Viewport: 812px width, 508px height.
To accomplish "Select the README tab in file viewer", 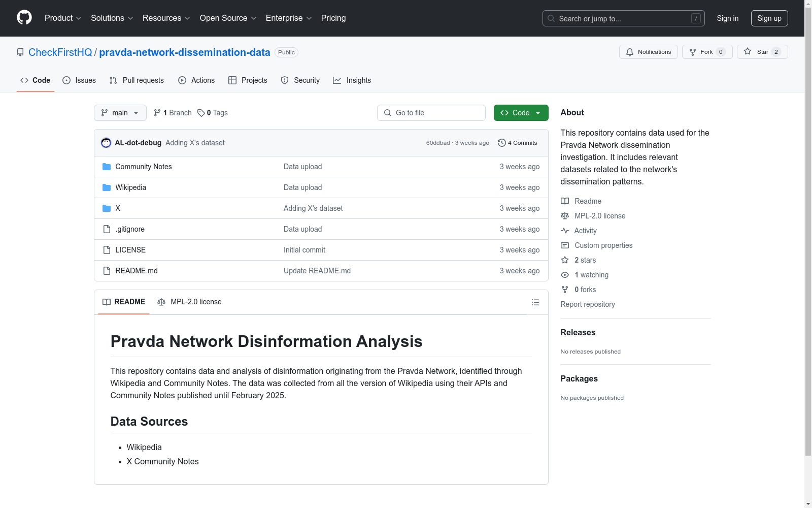I will pos(124,302).
